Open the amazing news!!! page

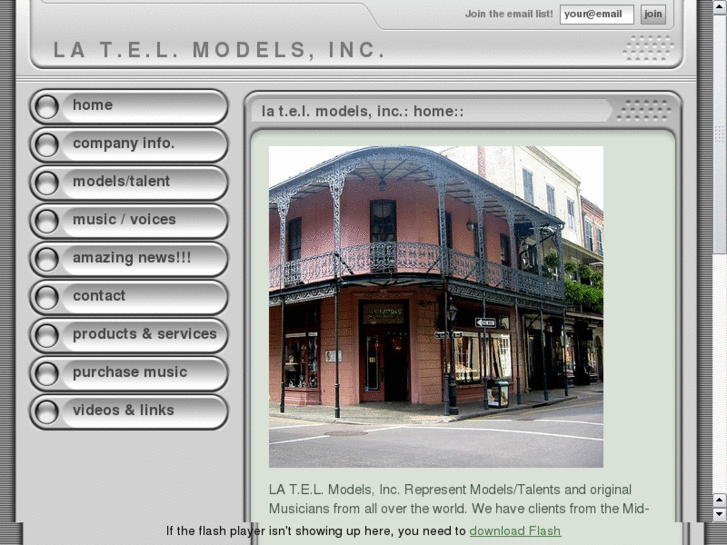129,259
